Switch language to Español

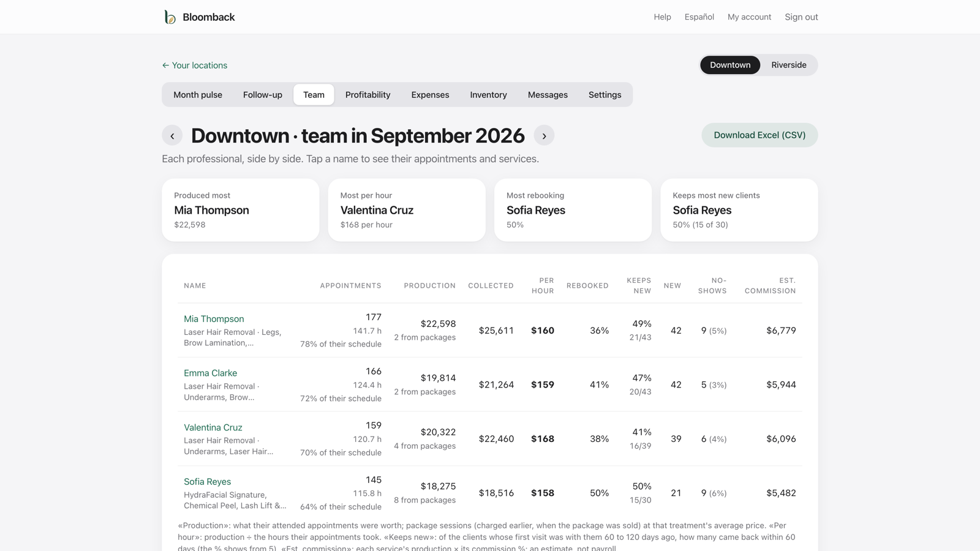pyautogui.click(x=699, y=17)
